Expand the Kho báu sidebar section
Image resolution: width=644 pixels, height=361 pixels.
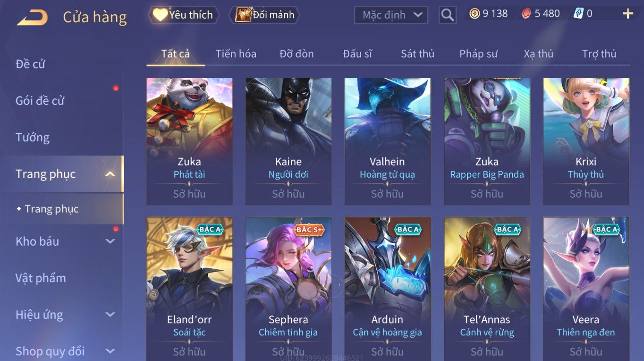(110, 241)
